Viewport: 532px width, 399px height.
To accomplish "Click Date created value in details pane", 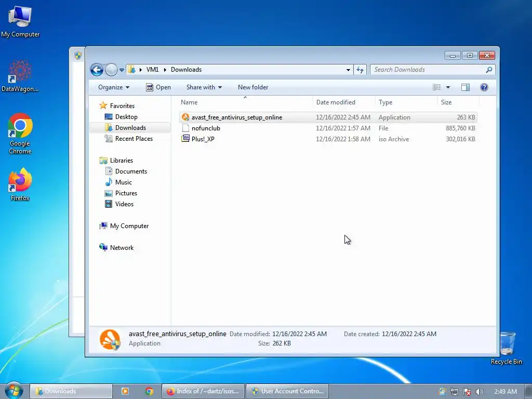I will click(409, 334).
